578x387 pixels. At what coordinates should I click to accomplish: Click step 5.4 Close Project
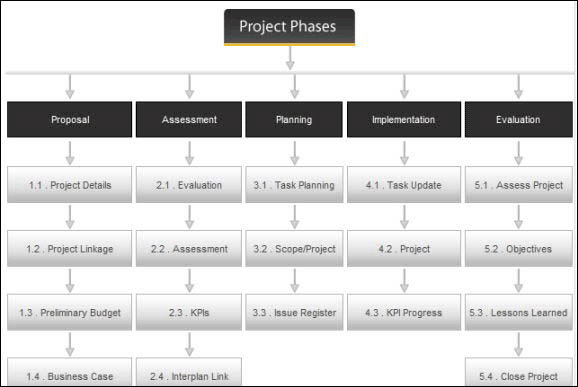click(519, 372)
